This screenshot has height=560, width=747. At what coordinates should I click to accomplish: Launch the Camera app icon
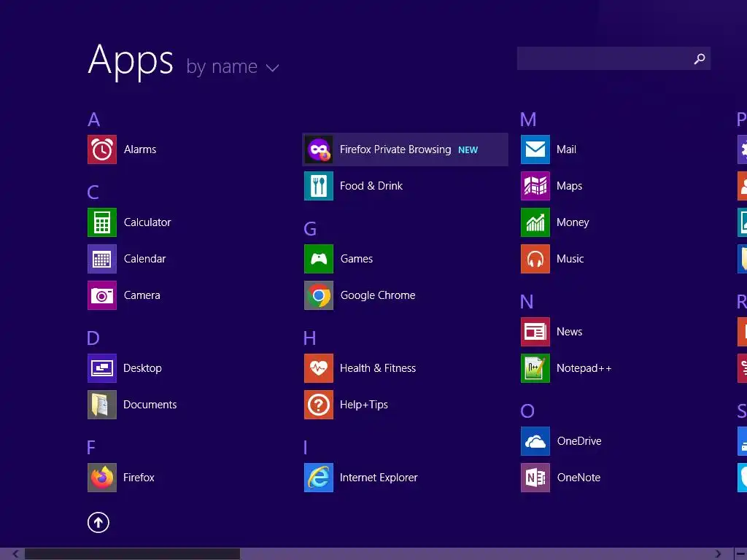click(x=102, y=295)
